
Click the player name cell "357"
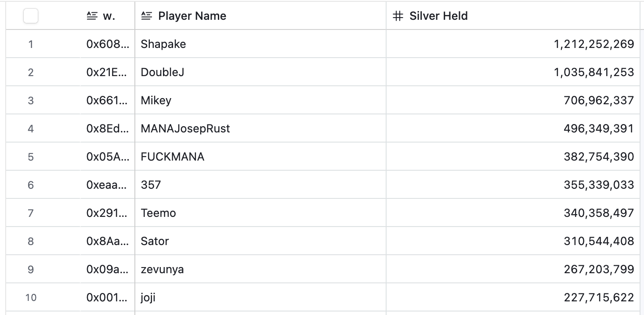tap(151, 185)
